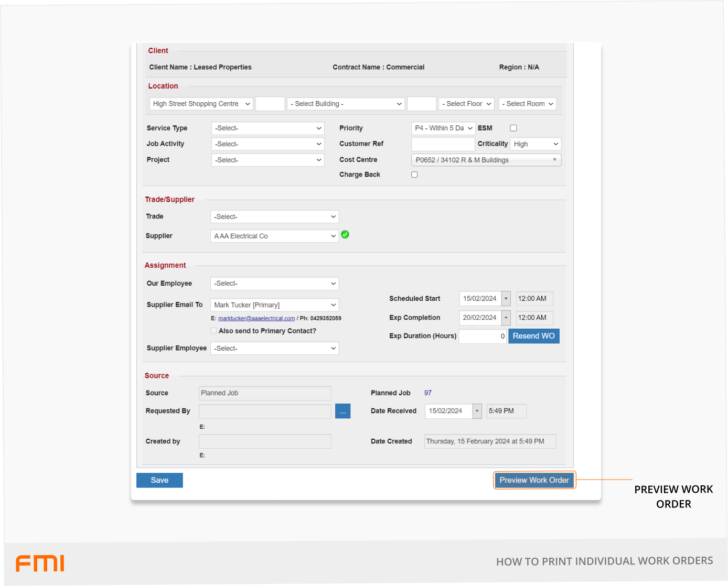Enable the ESM checkbox
The height and width of the screenshot is (586, 728).
(x=513, y=128)
